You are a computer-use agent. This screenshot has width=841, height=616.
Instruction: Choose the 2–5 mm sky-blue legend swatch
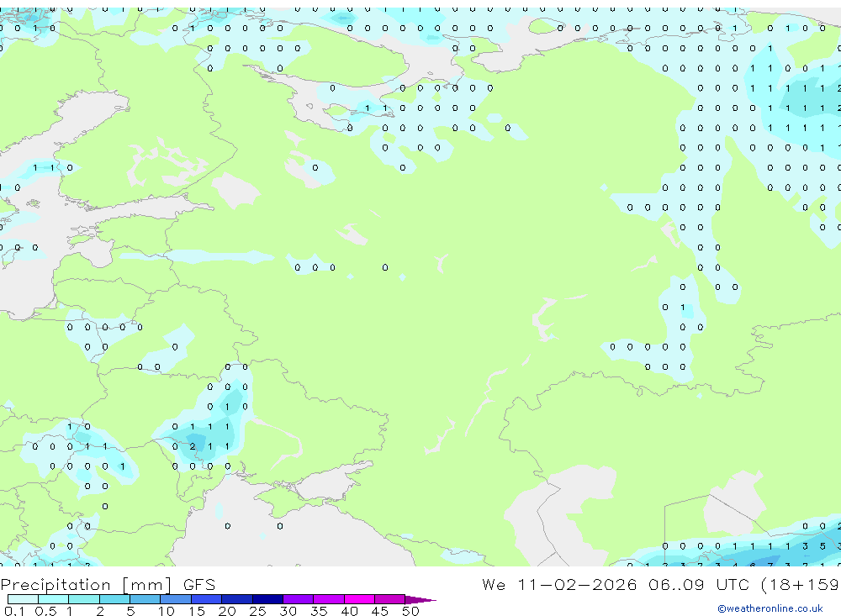tap(114, 599)
